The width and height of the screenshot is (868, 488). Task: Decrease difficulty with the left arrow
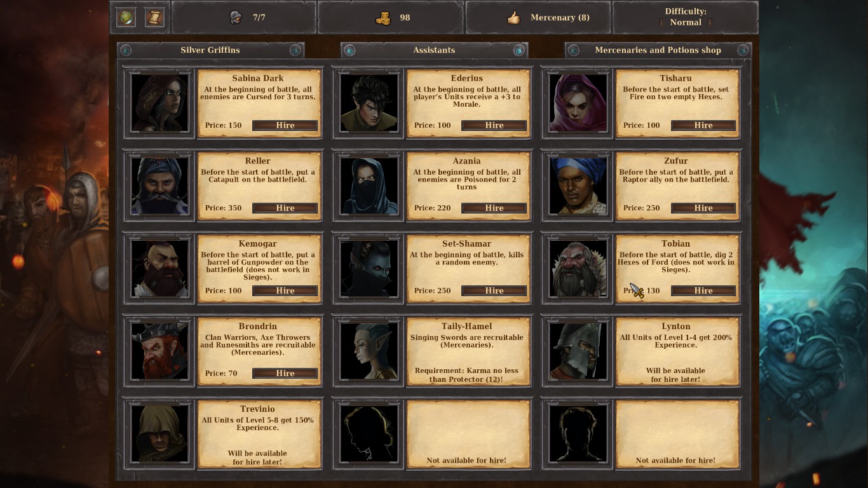pos(661,22)
